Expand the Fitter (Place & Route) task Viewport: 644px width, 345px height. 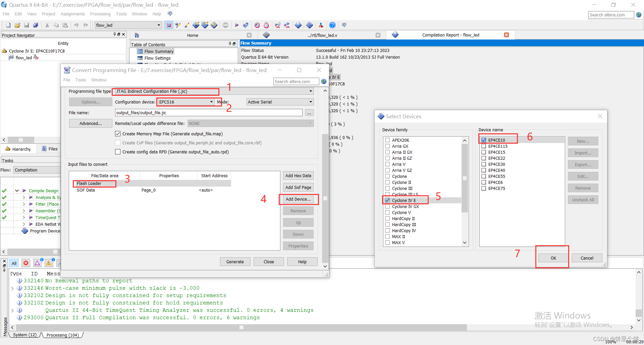coord(24,204)
